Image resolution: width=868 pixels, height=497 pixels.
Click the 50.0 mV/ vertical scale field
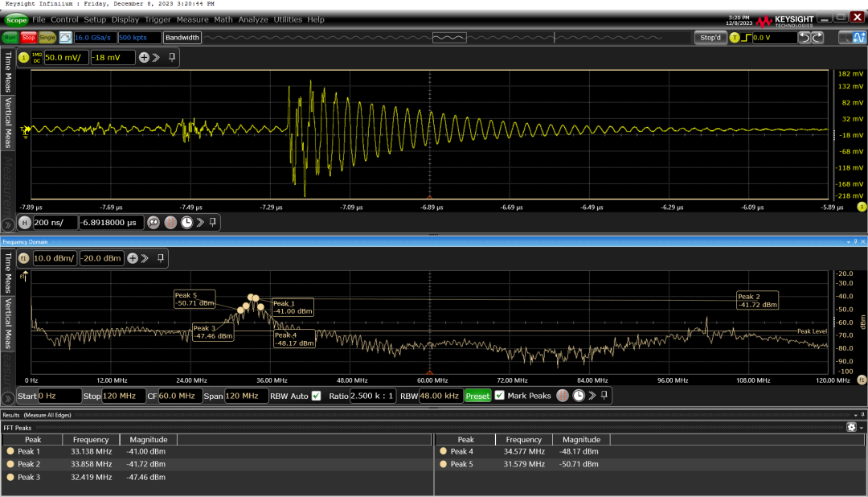click(x=66, y=58)
